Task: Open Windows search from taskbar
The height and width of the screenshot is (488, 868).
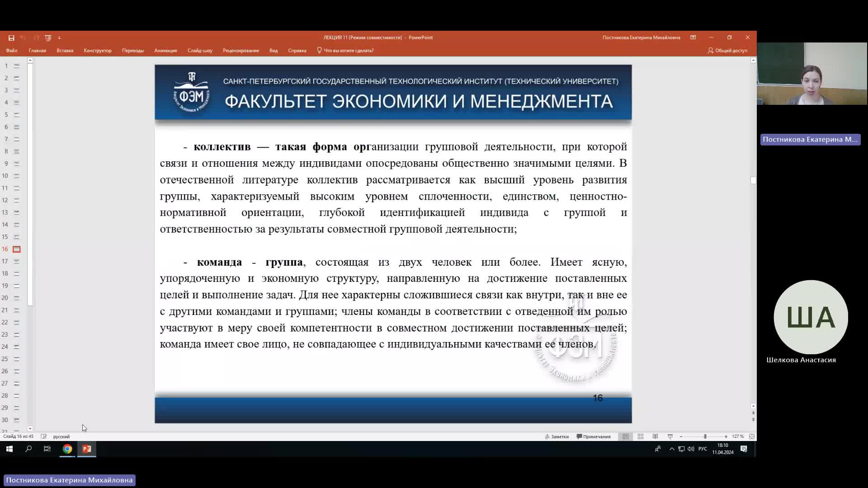Action: click(x=28, y=449)
